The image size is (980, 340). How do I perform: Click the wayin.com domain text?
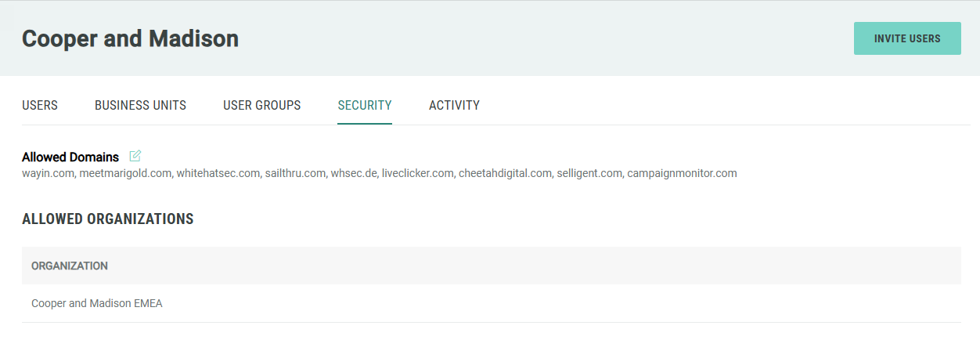pos(48,173)
